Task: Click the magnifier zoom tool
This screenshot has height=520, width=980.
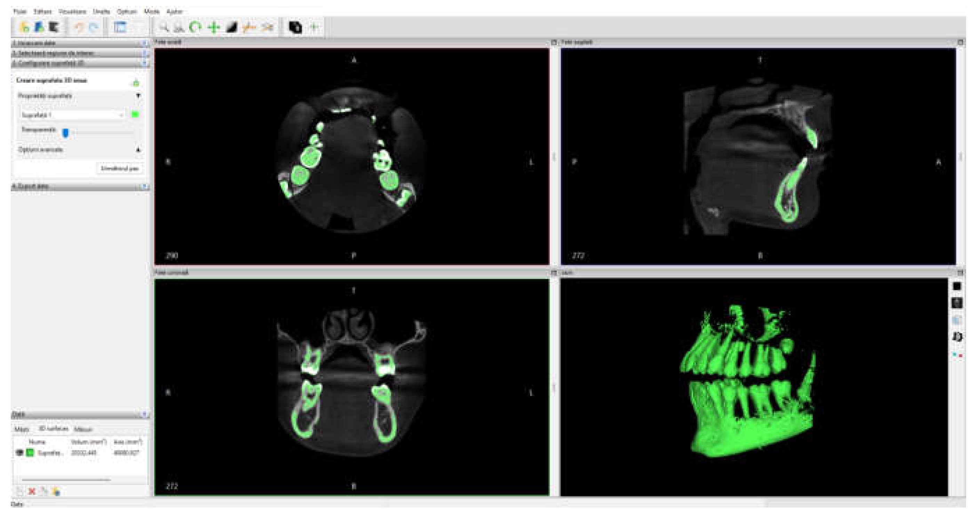Action: tap(163, 27)
